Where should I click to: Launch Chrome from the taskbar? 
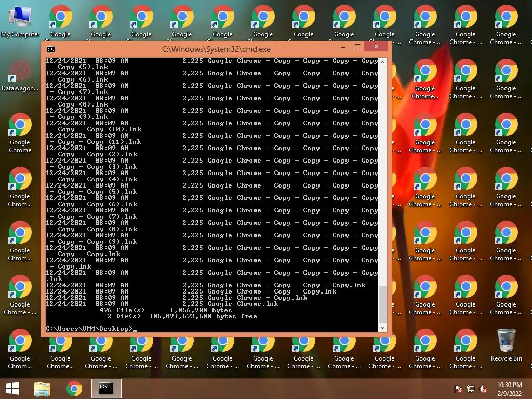(x=74, y=389)
